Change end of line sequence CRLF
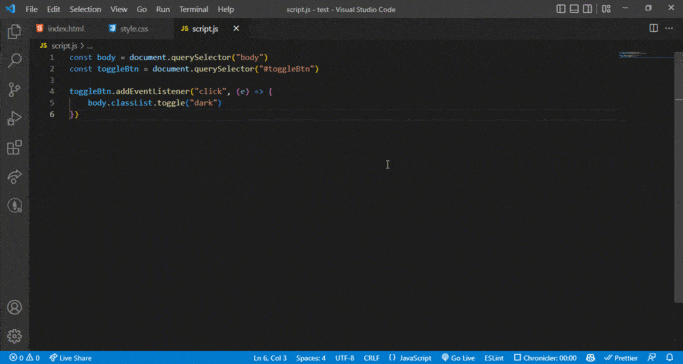The height and width of the screenshot is (364, 683). click(x=372, y=358)
